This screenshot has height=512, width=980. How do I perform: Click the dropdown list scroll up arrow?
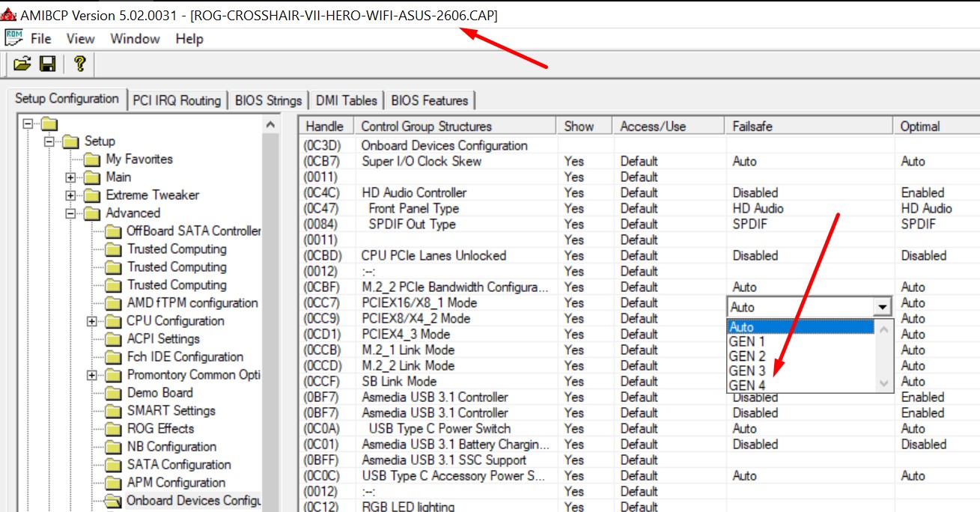click(883, 329)
